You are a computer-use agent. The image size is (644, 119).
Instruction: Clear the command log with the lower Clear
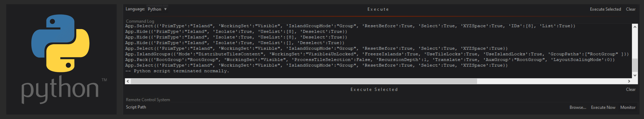click(630, 89)
